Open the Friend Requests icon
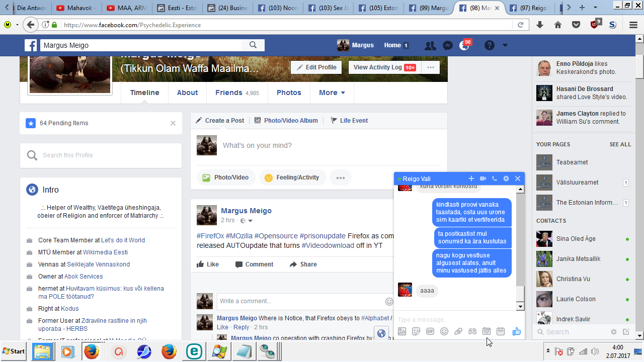 click(430, 45)
